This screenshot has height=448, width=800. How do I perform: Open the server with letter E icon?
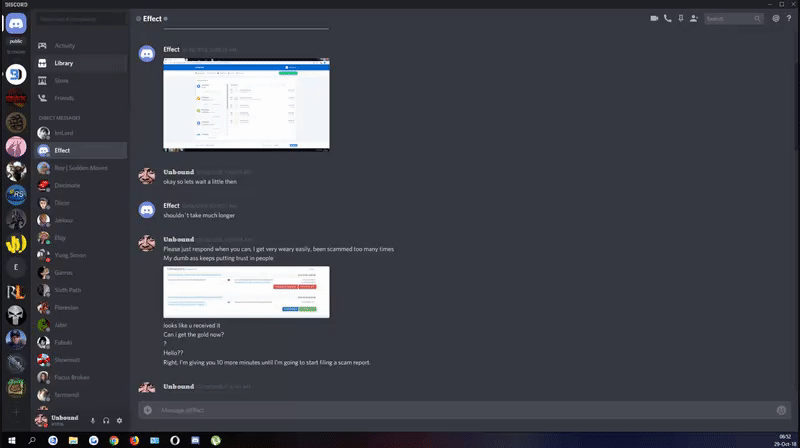(16, 267)
